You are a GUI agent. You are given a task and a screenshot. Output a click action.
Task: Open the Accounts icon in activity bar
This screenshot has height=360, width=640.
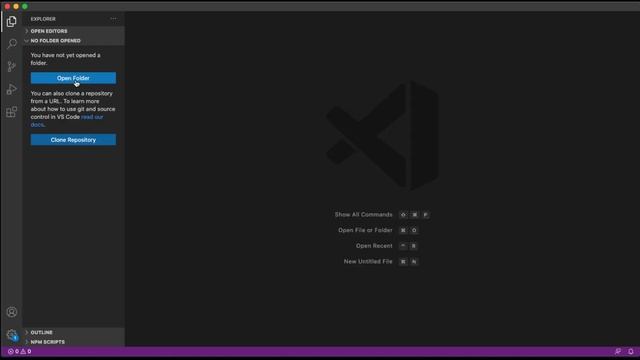11,312
